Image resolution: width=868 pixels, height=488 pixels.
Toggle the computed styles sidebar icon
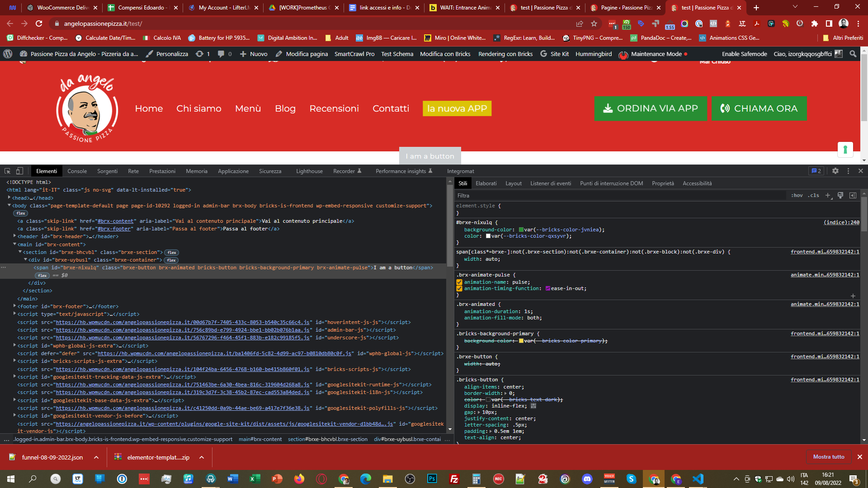tap(853, 196)
